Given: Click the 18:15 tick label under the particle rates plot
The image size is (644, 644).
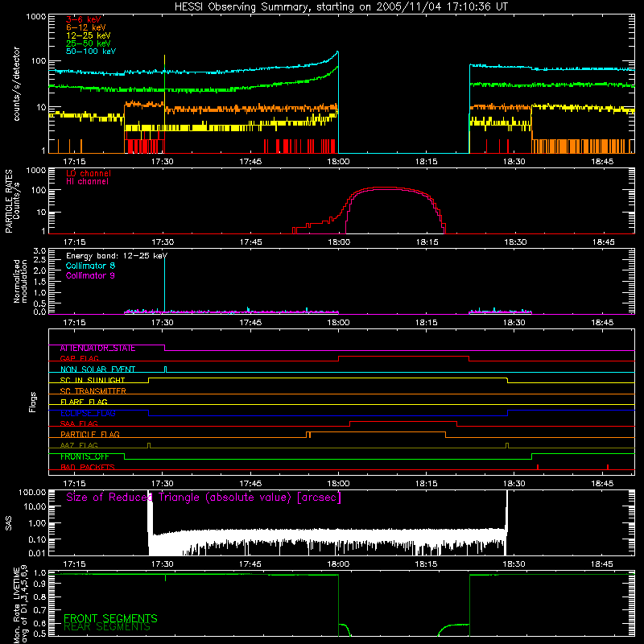Looking at the screenshot, I should pos(427,242).
